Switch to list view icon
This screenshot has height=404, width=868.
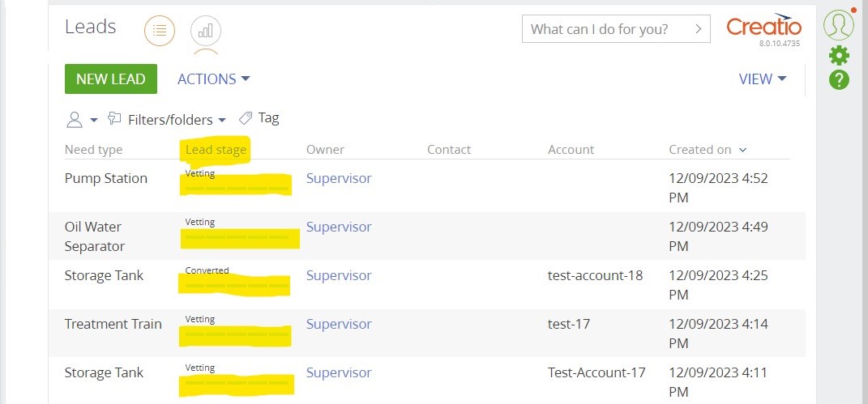click(160, 31)
